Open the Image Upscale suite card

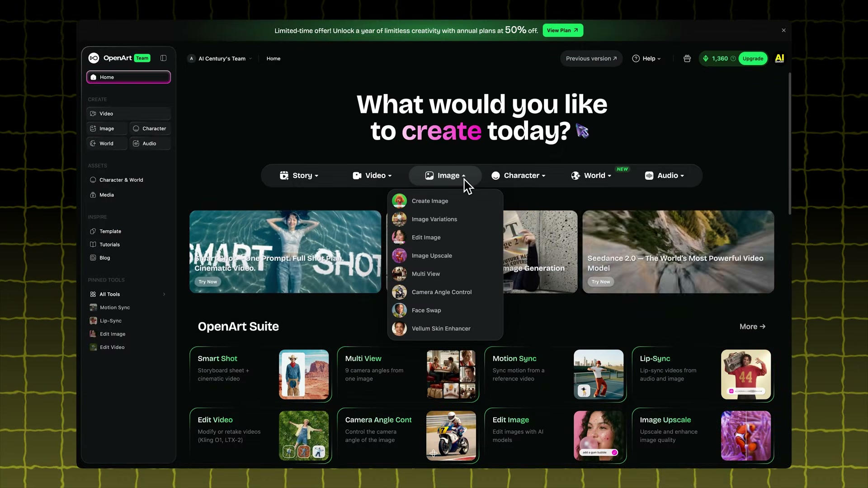pos(703,436)
